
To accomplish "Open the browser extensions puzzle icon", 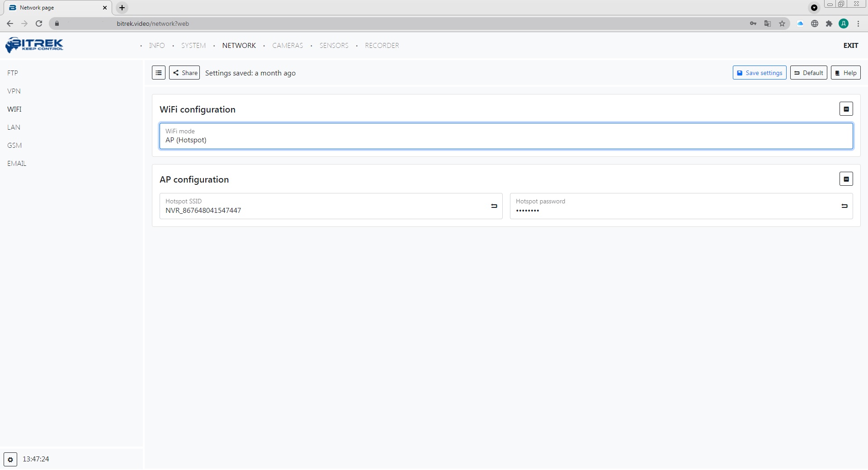I will point(829,23).
